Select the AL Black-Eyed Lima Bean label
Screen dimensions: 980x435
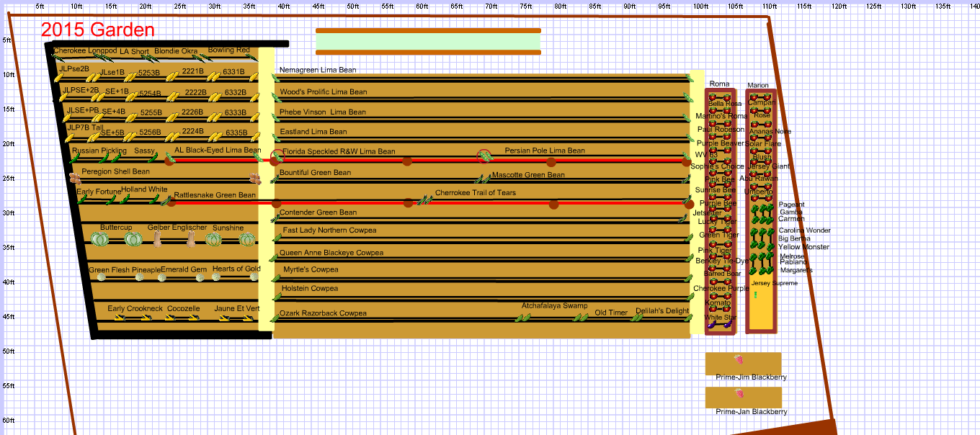(218, 151)
